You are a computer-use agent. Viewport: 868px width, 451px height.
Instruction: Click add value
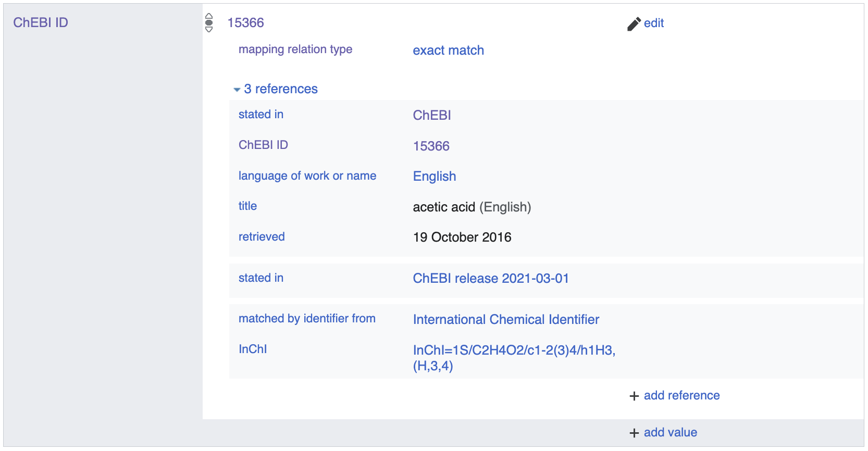pyautogui.click(x=670, y=433)
